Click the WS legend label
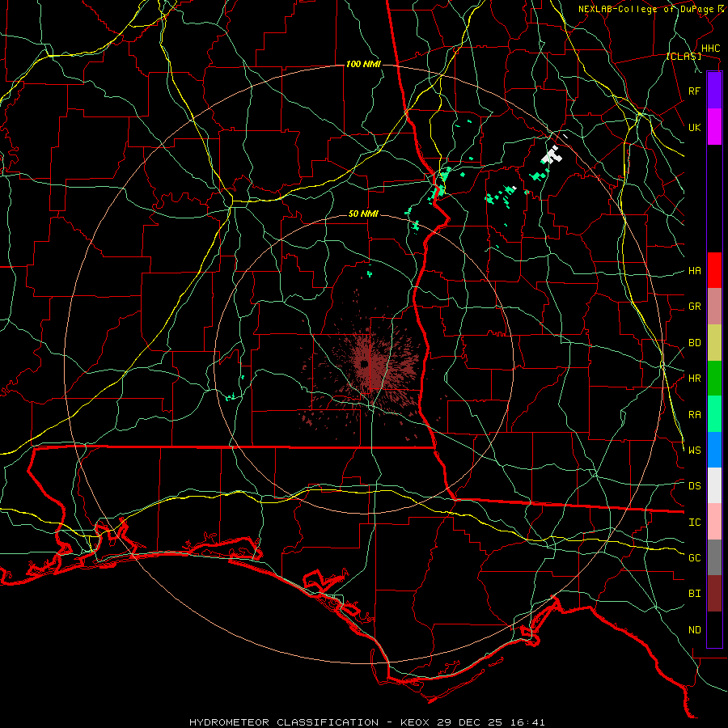Screen dimensions: 728x728 tap(694, 451)
